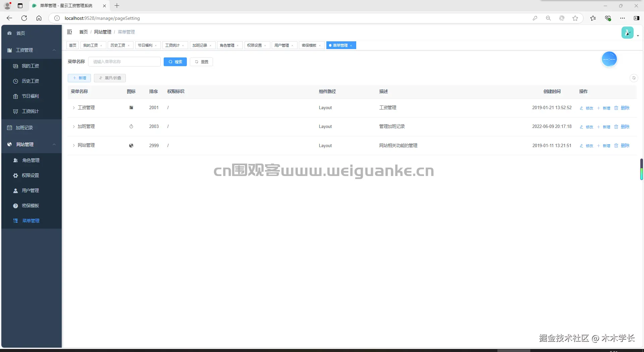Click the 新增 button above table
The image size is (644, 352).
[x=79, y=78]
